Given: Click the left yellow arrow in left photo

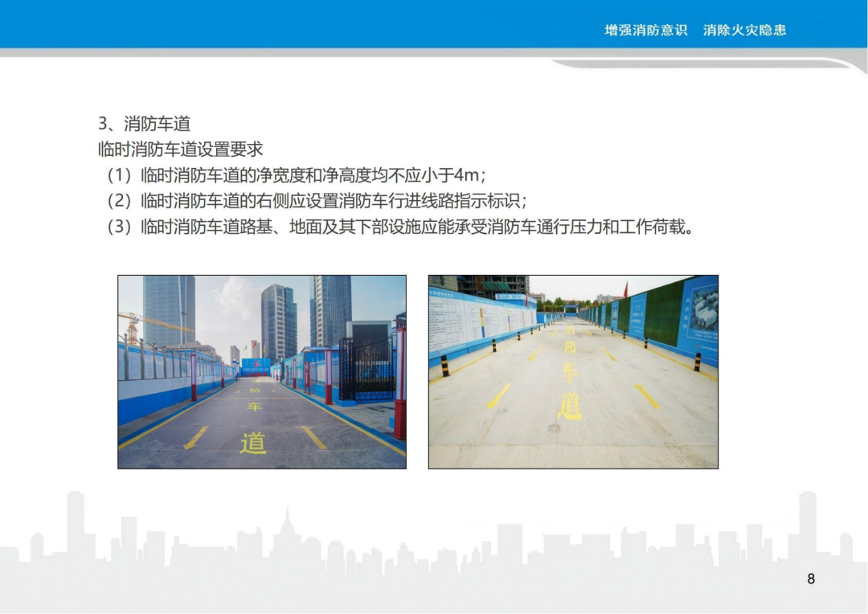Looking at the screenshot, I should (194, 438).
